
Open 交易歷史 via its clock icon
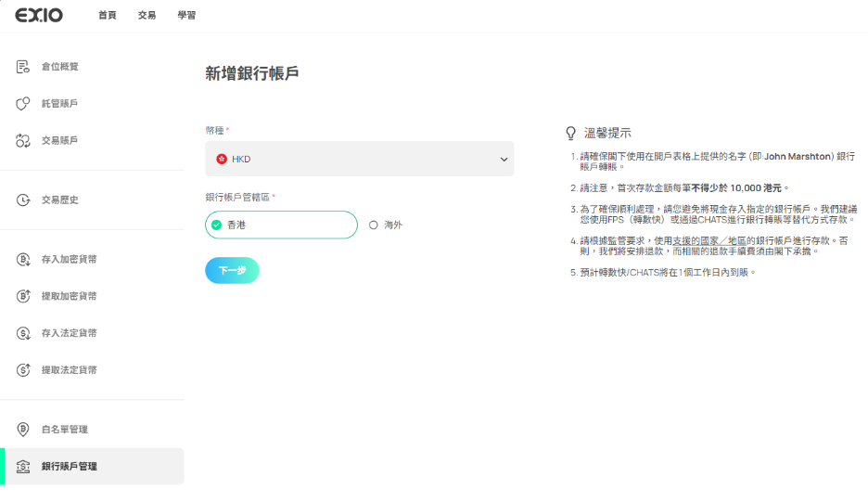[23, 200]
